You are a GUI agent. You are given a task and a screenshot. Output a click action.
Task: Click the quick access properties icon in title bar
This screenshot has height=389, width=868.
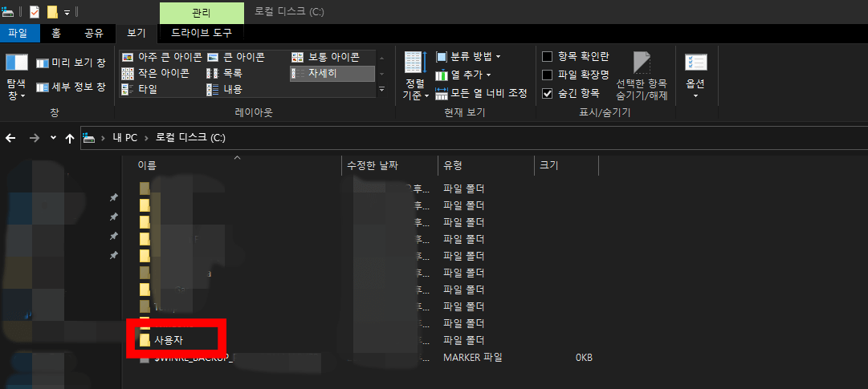pos(35,11)
